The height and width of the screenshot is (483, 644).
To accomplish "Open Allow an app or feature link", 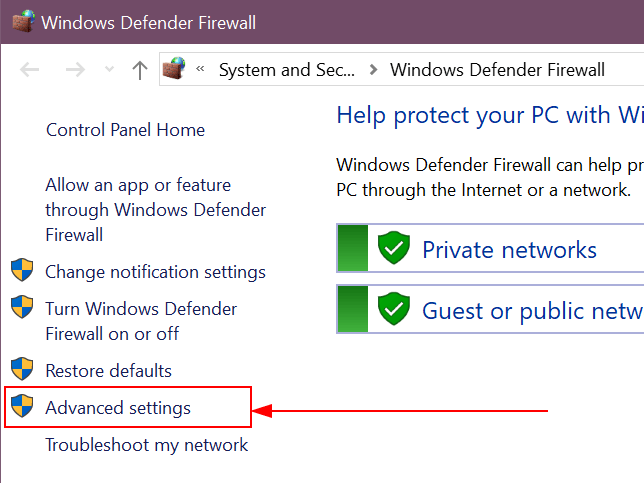I will [138, 185].
